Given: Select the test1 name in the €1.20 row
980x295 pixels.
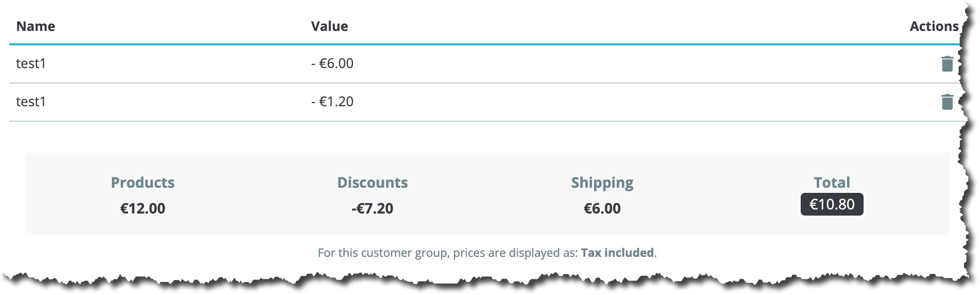Looking at the screenshot, I should click(x=31, y=102).
